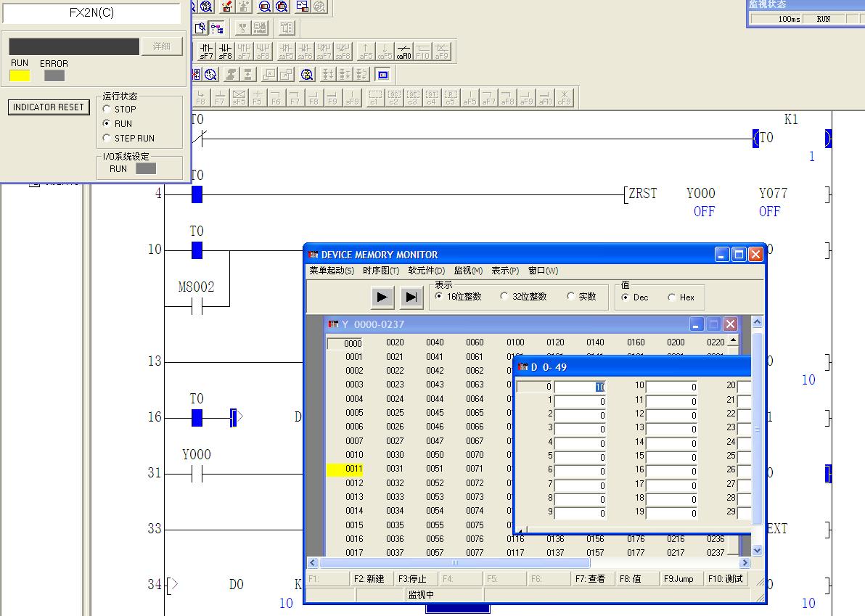This screenshot has width=865, height=616.
Task: Click the caF10 invert-result toolbar icon
Action: point(404,51)
